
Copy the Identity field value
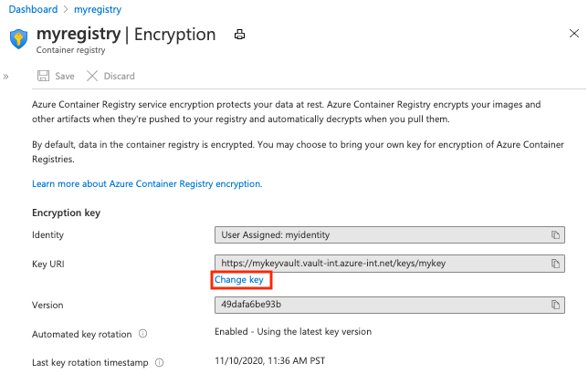tap(554, 235)
